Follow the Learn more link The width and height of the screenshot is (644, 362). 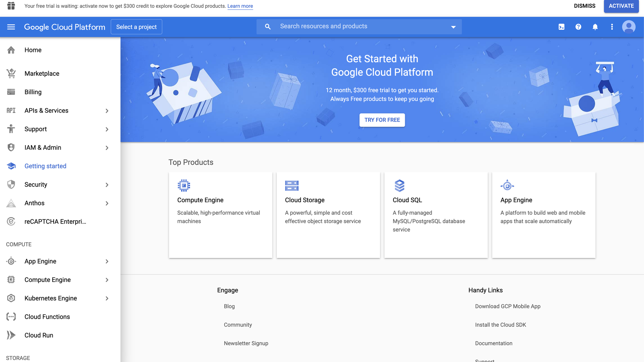240,6
